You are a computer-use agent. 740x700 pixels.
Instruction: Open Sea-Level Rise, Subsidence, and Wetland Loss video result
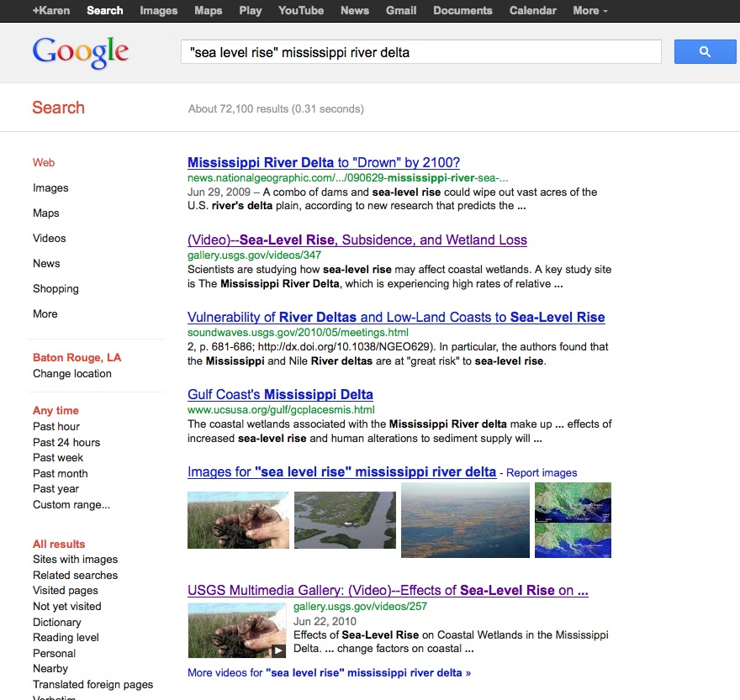pos(357,239)
